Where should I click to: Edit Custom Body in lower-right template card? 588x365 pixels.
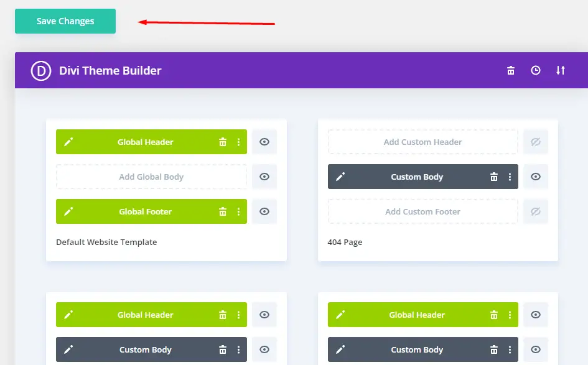(x=340, y=349)
